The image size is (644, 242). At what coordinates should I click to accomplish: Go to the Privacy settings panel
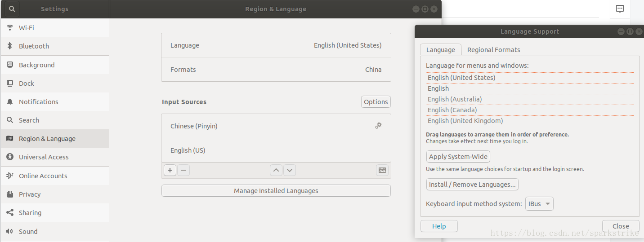[x=55, y=194]
